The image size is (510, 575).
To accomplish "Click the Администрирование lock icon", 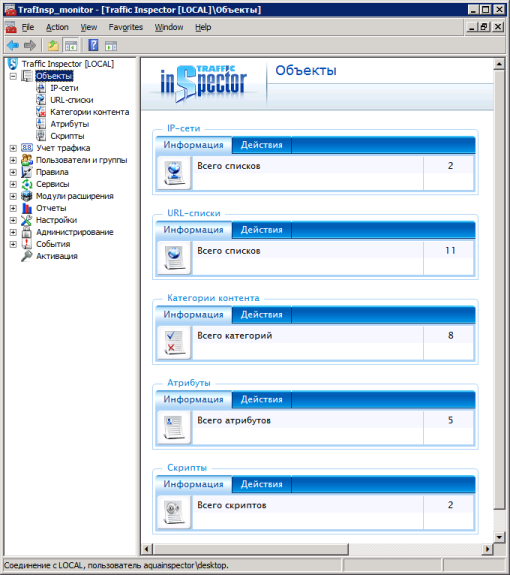I will pos(27,232).
